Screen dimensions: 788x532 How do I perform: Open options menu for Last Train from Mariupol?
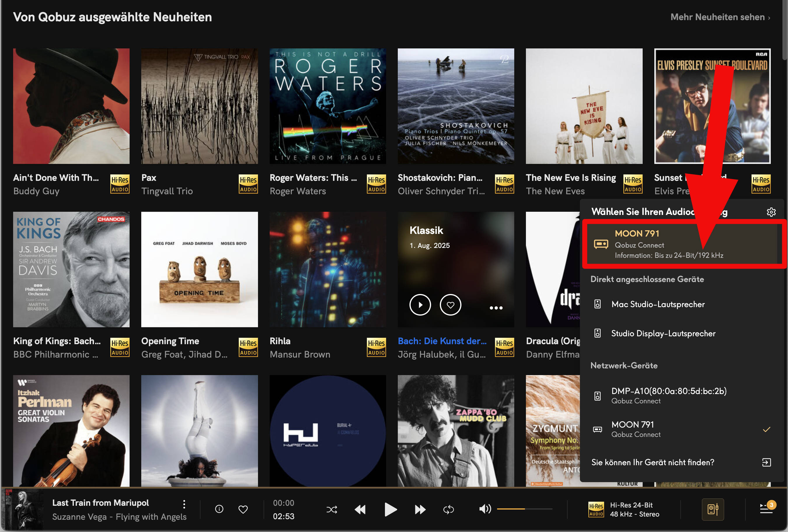(184, 504)
